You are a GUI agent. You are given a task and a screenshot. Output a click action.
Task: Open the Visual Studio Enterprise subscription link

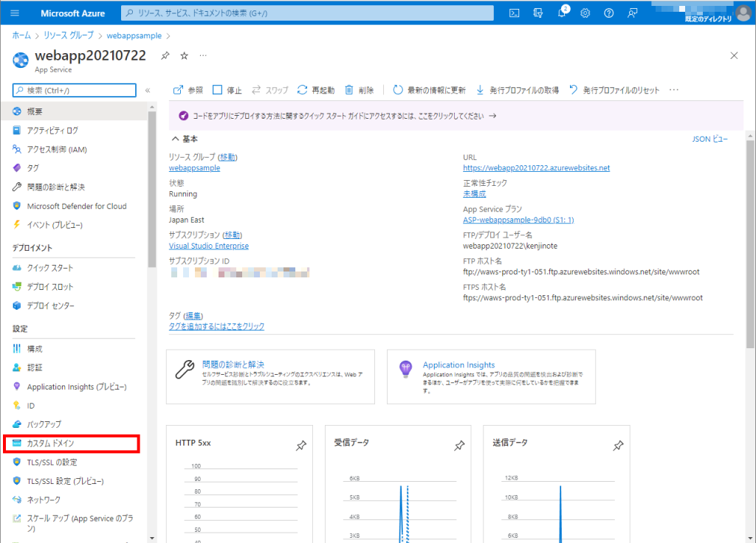[209, 246]
